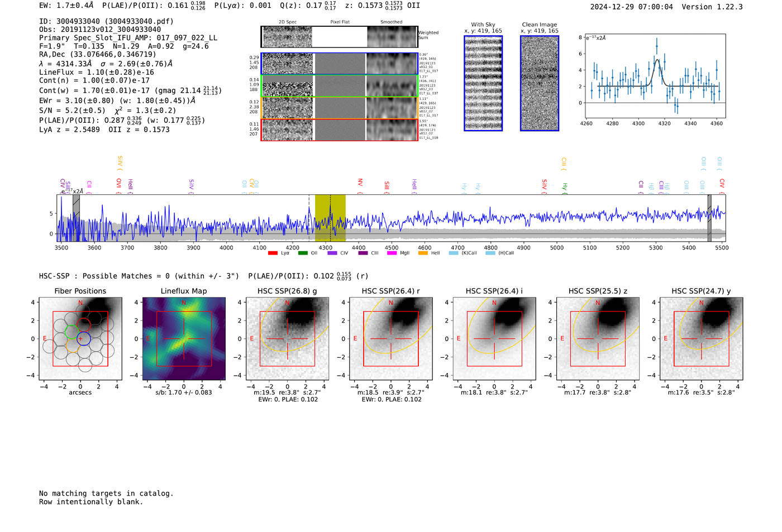
Task: Click the 2D Spec column header
Action: point(288,22)
